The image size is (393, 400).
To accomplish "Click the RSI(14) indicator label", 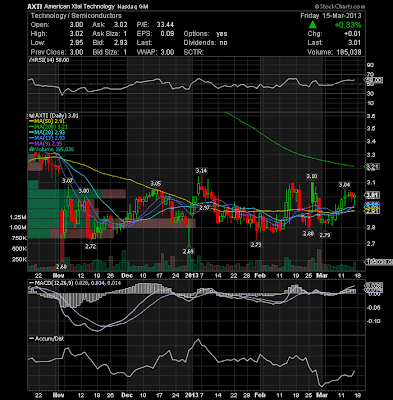I will pos(48,60).
